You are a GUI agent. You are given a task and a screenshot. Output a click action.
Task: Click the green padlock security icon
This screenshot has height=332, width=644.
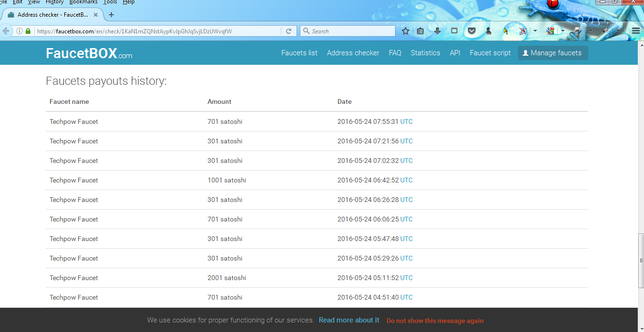[28, 31]
